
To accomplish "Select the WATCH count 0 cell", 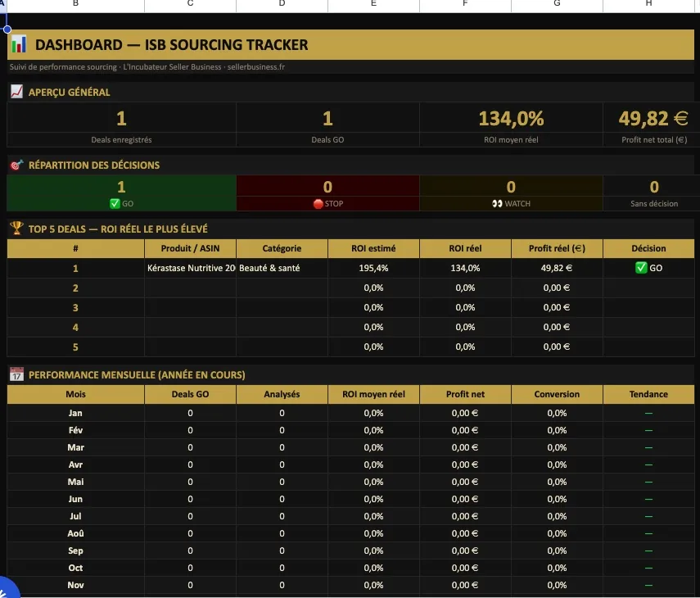I will pyautogui.click(x=511, y=187).
